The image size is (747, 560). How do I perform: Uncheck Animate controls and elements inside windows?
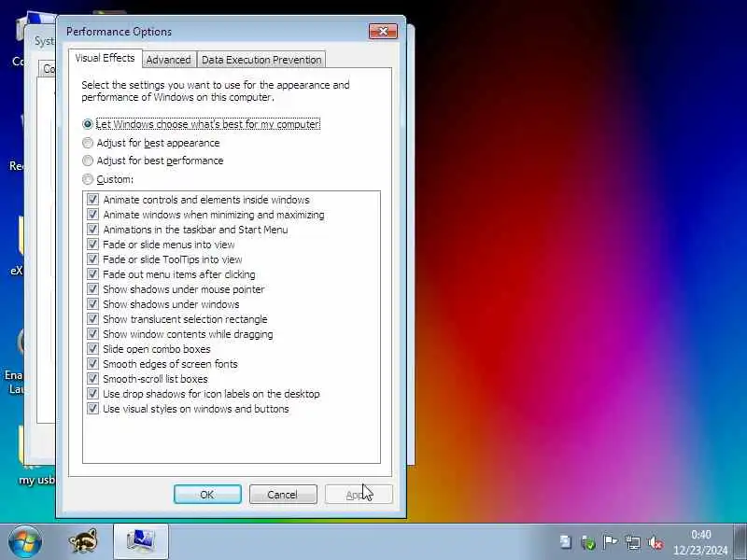[x=92, y=200]
